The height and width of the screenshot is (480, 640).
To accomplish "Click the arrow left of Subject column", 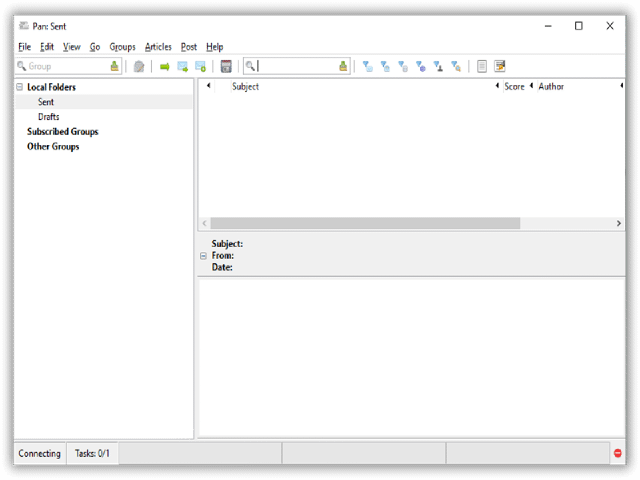I will 209,86.
